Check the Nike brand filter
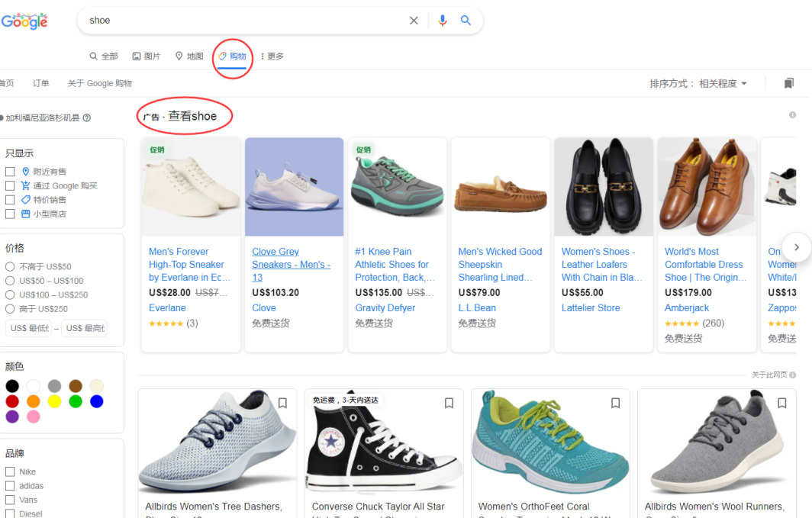The height and width of the screenshot is (518, 812). pos(11,471)
